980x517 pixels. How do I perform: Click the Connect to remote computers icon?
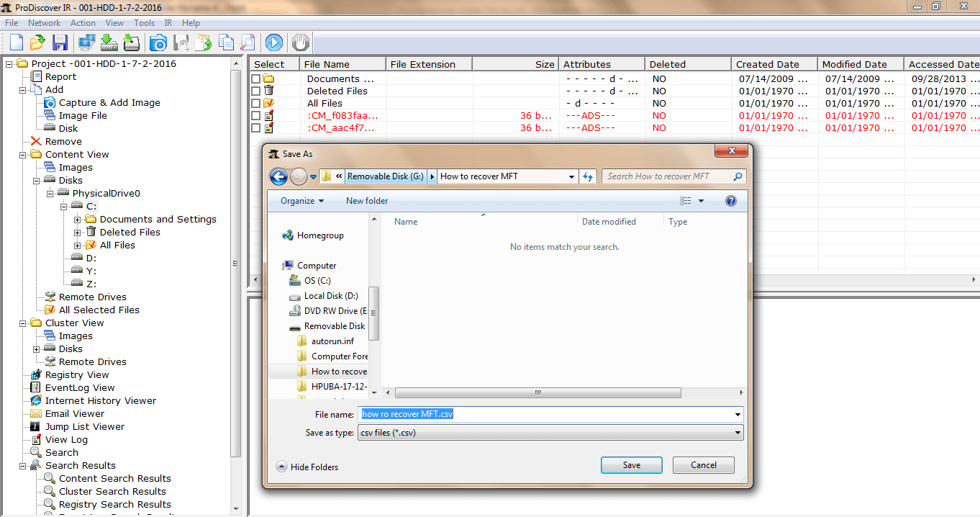[87, 42]
